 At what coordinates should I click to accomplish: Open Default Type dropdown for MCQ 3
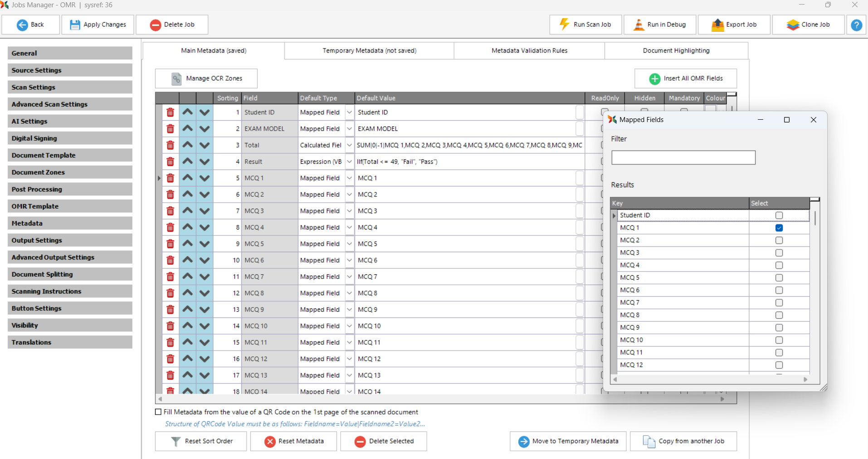[x=349, y=211]
